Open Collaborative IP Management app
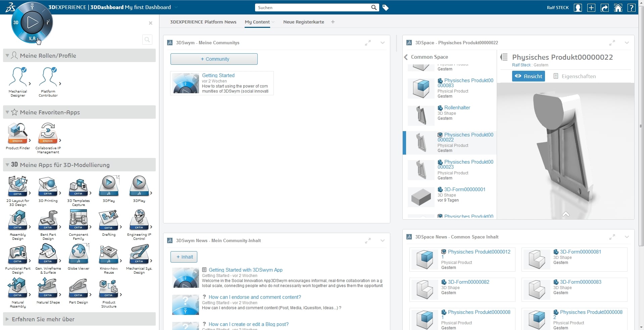 pyautogui.click(x=48, y=133)
